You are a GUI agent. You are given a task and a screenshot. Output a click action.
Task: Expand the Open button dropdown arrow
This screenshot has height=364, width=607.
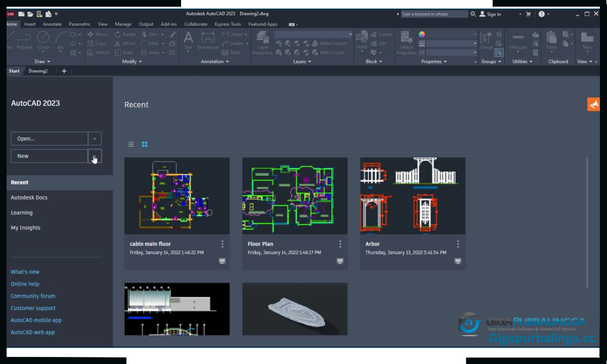(95, 139)
